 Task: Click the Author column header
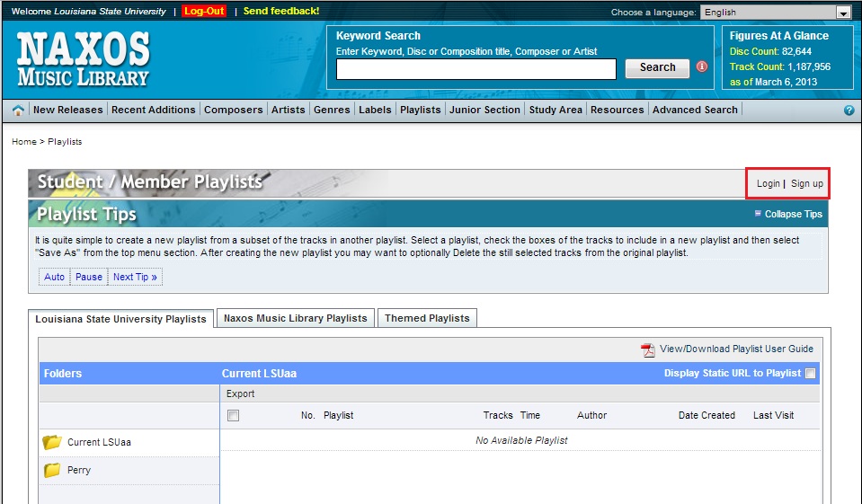pos(591,415)
